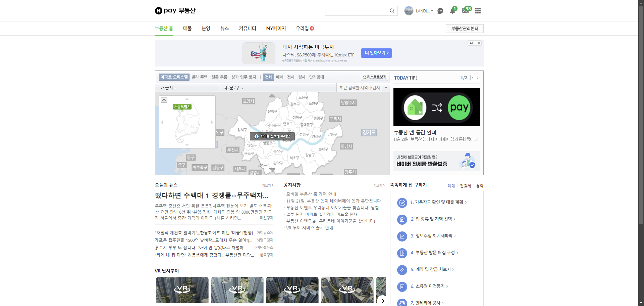The image size is (644, 306).
Task: Select 원룸·투룸 property type
Action: 219,77
